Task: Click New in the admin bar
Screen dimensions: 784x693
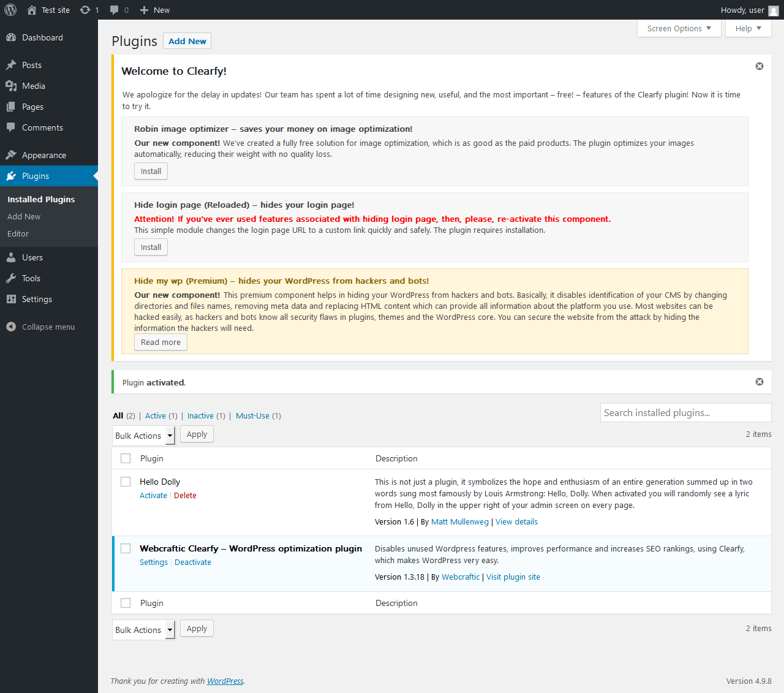Action: pos(162,10)
